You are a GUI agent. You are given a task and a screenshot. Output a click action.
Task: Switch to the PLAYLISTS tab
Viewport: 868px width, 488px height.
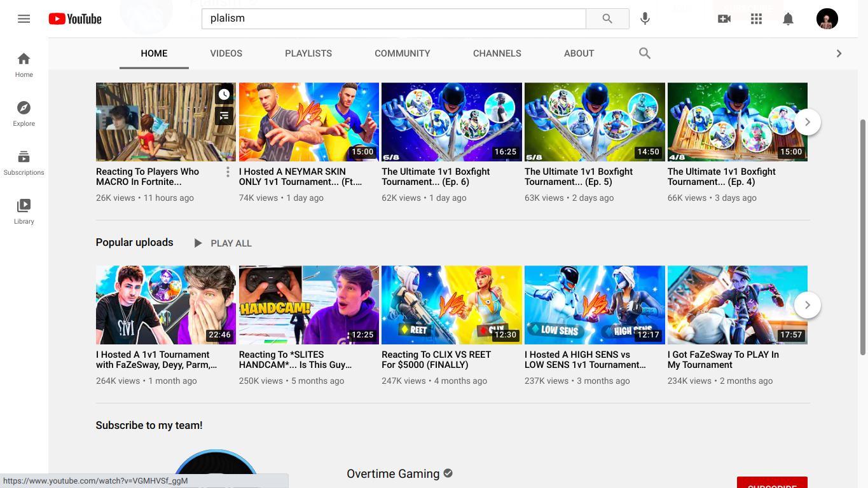coord(308,53)
